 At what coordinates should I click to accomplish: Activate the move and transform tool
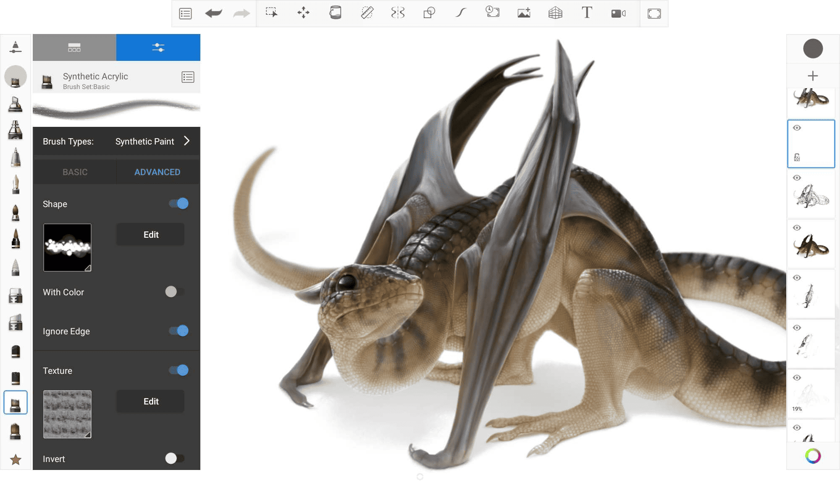(x=303, y=13)
